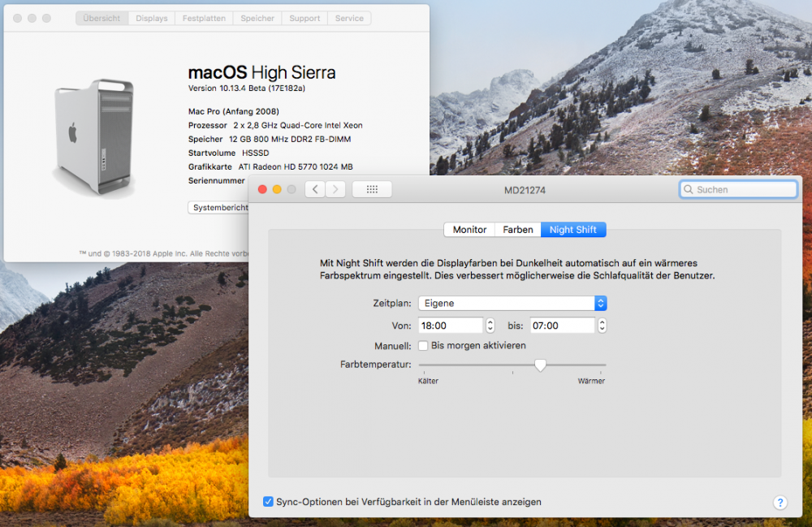
Task: Click the Wärmer label under slider
Action: coord(591,381)
